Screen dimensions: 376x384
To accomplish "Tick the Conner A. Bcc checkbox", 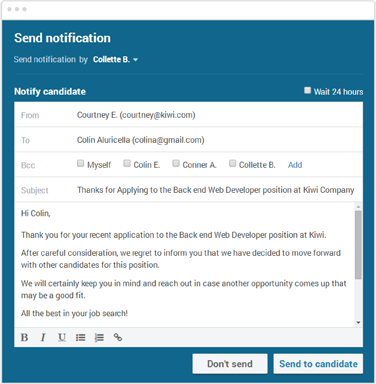I will click(176, 163).
